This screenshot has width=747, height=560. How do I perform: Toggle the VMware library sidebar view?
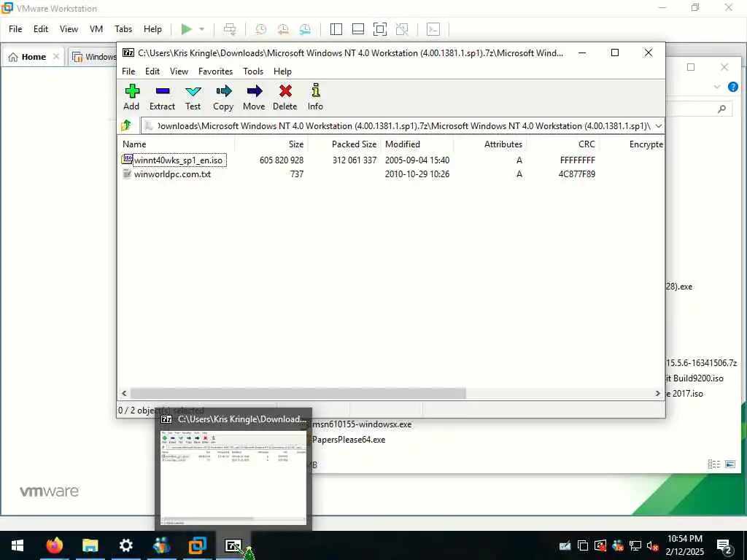coord(336,29)
